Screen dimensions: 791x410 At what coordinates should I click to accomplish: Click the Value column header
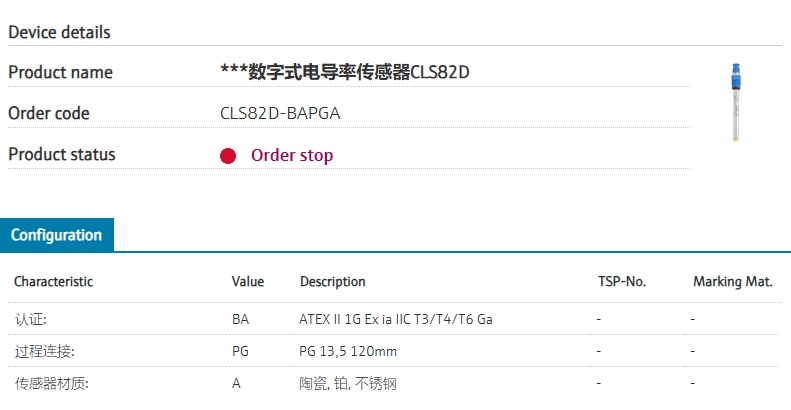(248, 282)
